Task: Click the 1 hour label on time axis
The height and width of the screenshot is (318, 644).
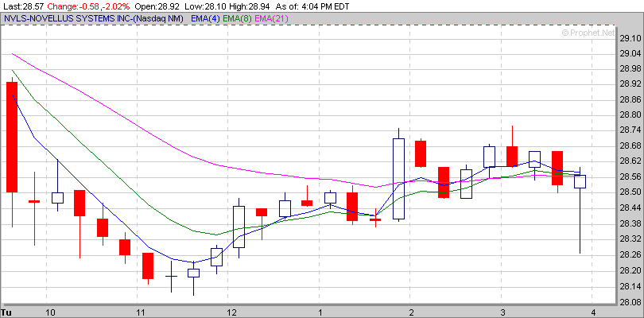Action: pyautogui.click(x=321, y=313)
